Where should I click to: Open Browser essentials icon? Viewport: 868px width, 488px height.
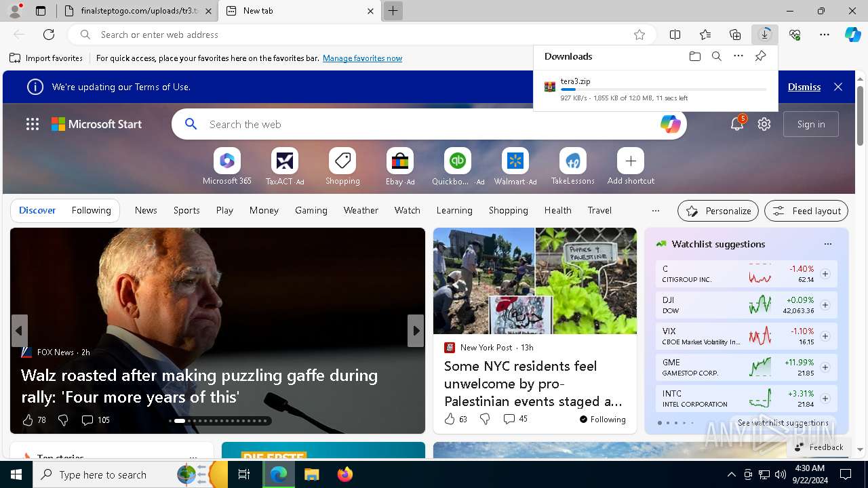click(795, 35)
